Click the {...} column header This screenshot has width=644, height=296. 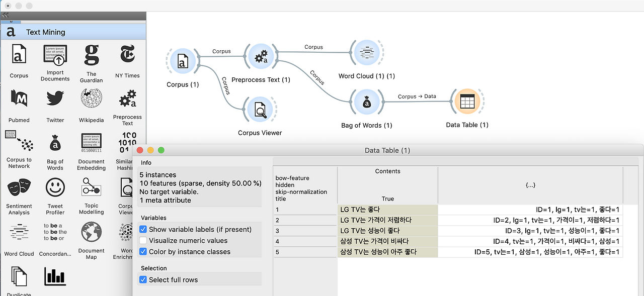[530, 185]
